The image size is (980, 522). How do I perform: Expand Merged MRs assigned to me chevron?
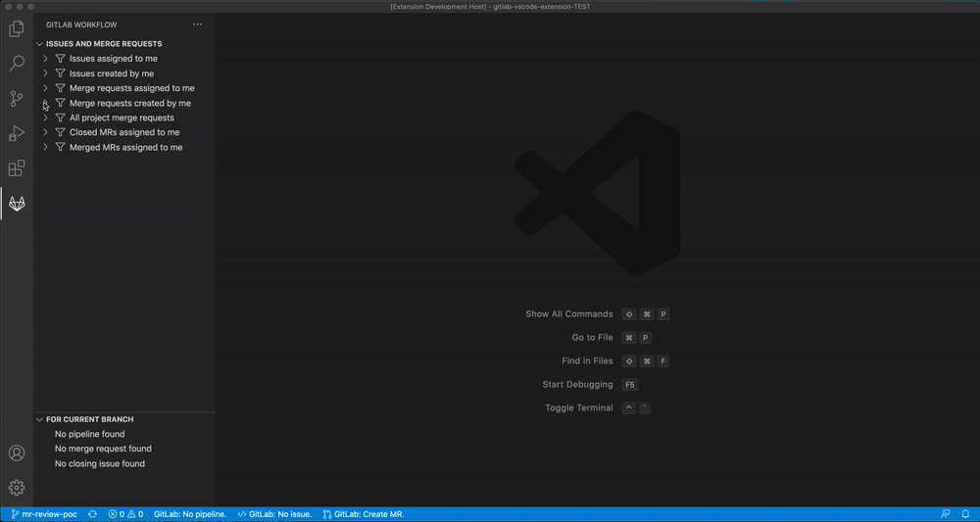(x=46, y=147)
